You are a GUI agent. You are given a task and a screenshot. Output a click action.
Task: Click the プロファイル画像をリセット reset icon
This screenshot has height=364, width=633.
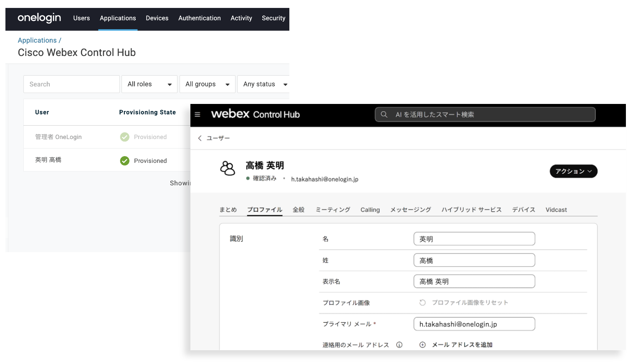click(x=423, y=303)
